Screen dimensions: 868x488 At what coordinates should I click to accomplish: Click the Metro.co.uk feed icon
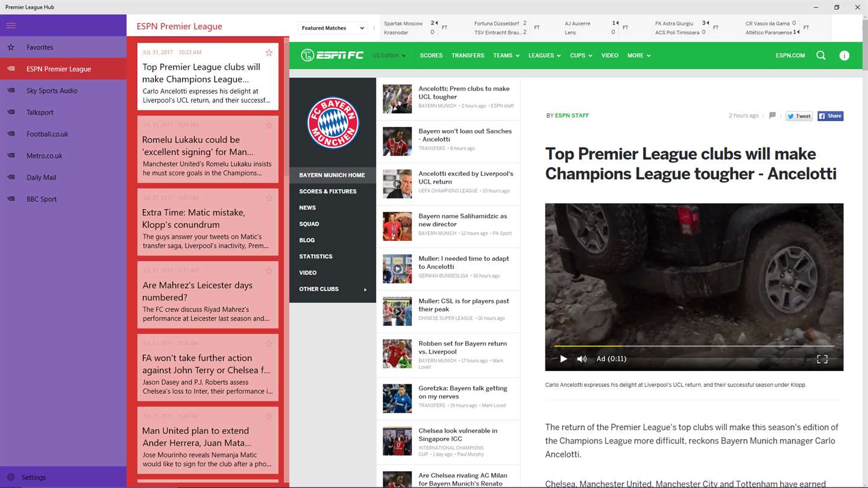[11, 155]
